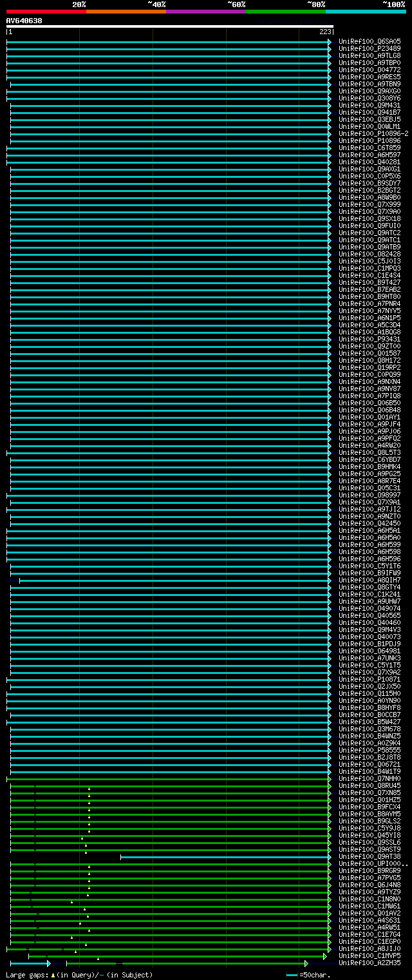Select label UniRef100_B7EAB2

[370, 289]
